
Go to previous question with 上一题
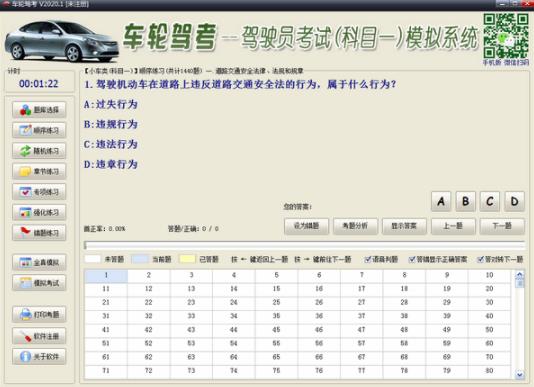click(x=453, y=226)
